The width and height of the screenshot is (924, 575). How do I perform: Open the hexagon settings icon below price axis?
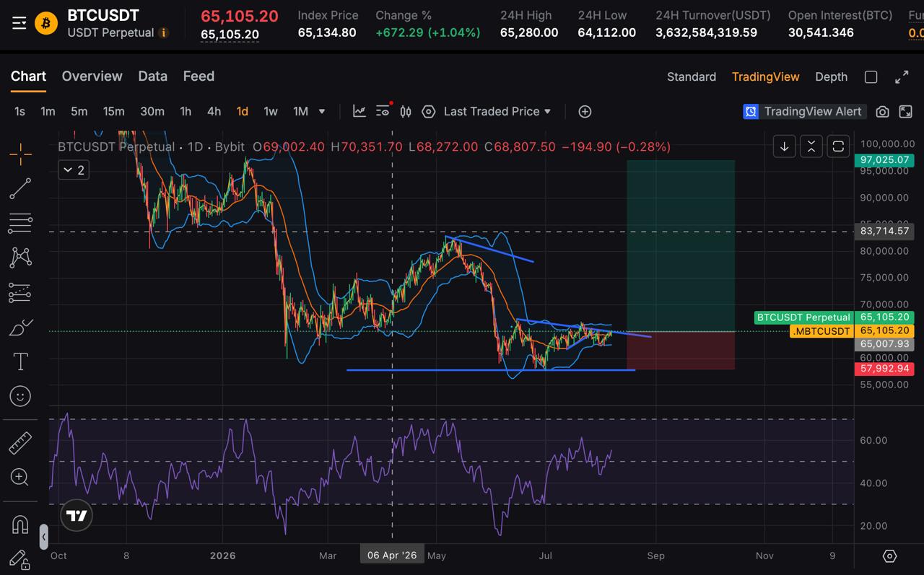(x=889, y=556)
